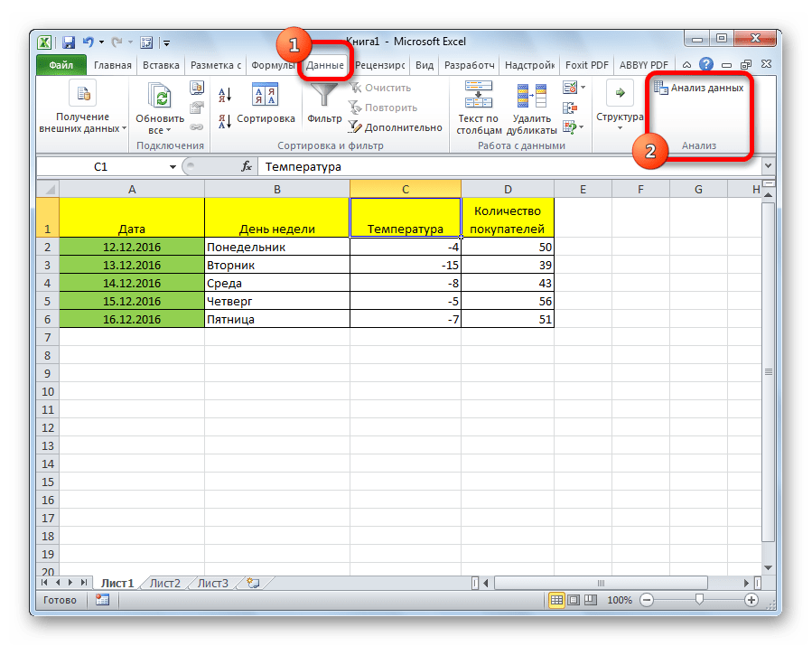The image size is (812, 646).
Task: Insert new worksheet tab icon
Action: pos(252,583)
